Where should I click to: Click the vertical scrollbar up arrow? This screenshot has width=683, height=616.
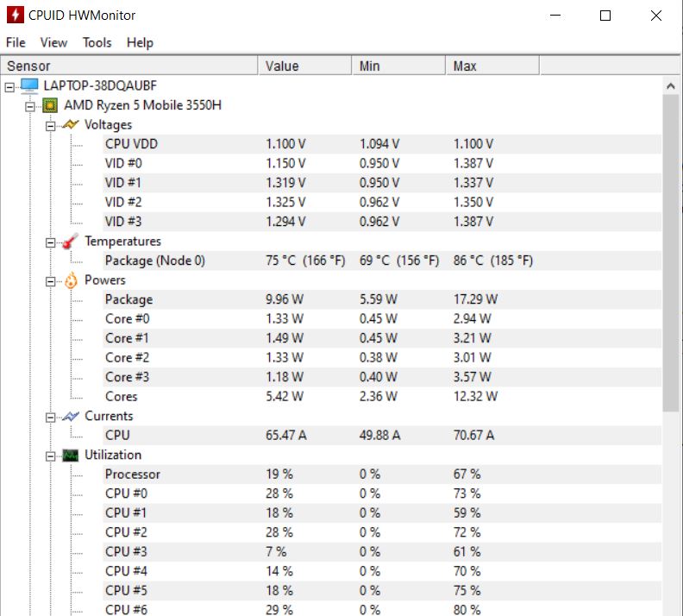pos(671,86)
